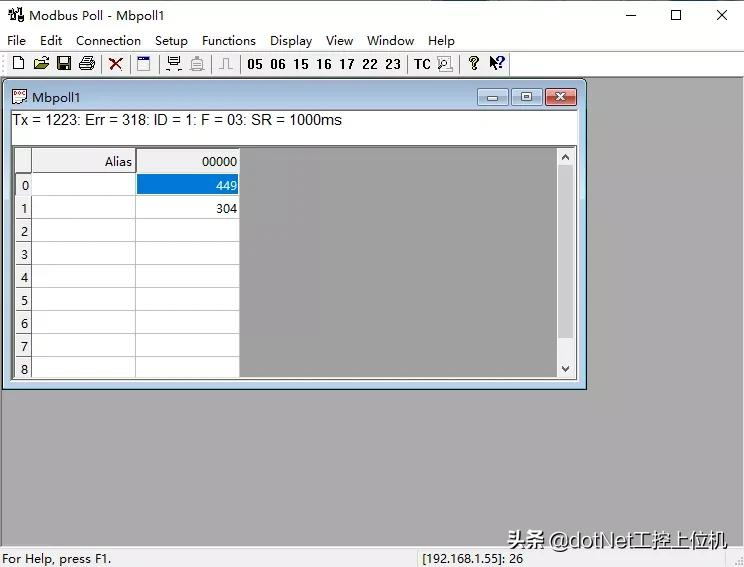The height and width of the screenshot is (567, 744).
Task: Open the TC traffic capture button
Action: click(422, 64)
